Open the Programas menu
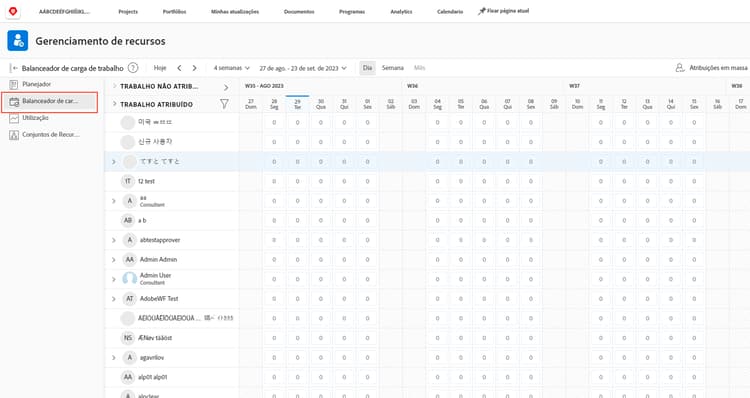 (352, 11)
